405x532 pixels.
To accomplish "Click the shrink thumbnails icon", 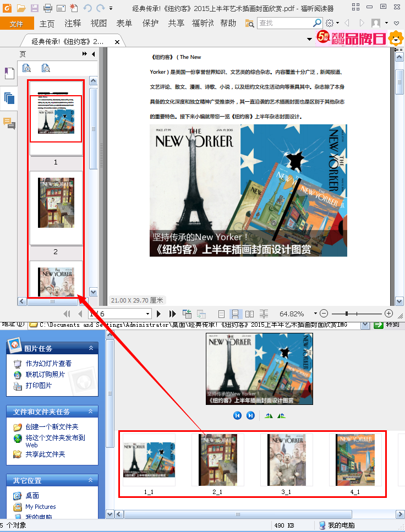I will coord(46,68).
